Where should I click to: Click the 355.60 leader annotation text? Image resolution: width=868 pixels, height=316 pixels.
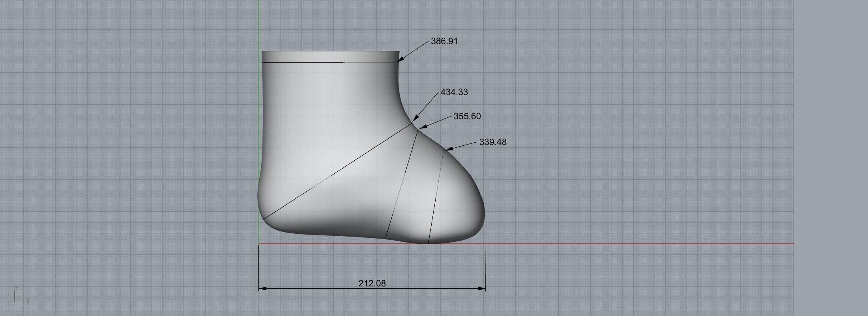(467, 116)
